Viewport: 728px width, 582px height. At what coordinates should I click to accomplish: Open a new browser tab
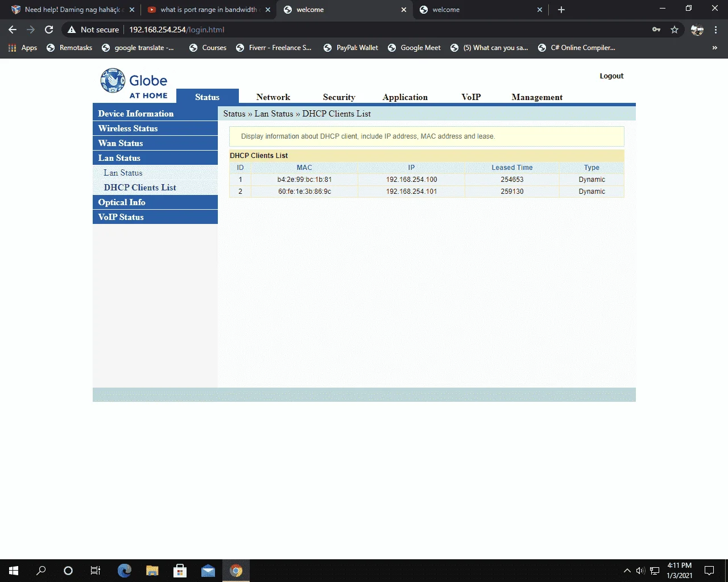pyautogui.click(x=561, y=10)
